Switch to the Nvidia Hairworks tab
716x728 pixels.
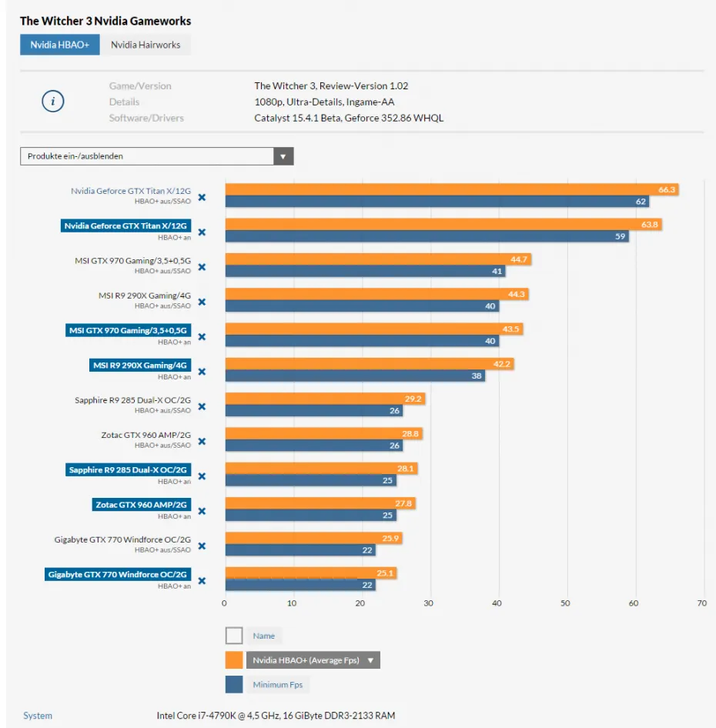click(x=146, y=45)
